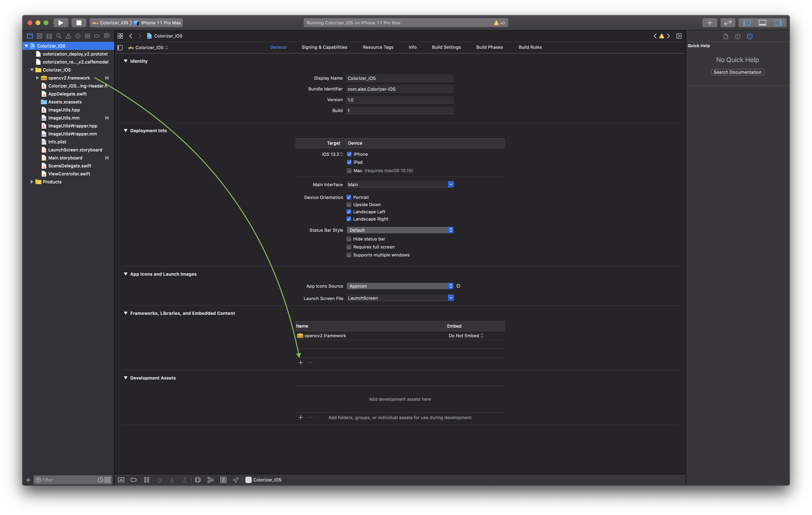The image size is (812, 515).
Task: Open Debug View Hierarchy icon in debug bar
Action: pyautogui.click(x=198, y=480)
